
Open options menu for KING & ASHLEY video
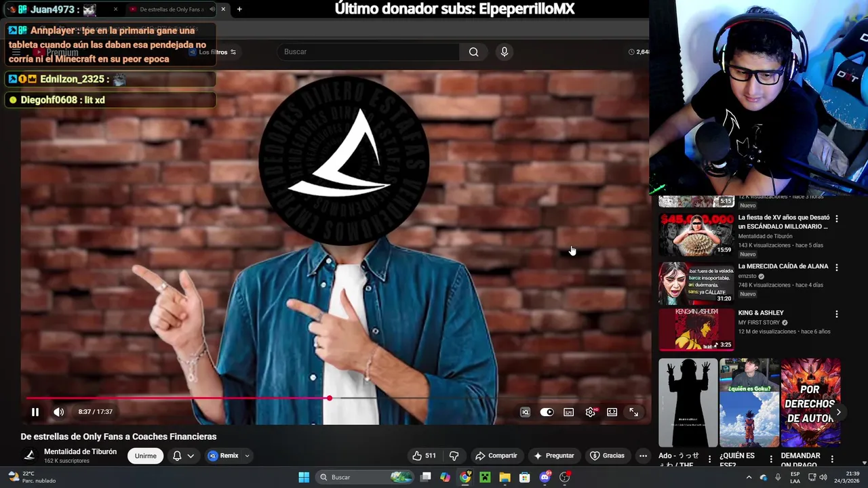pyautogui.click(x=837, y=314)
